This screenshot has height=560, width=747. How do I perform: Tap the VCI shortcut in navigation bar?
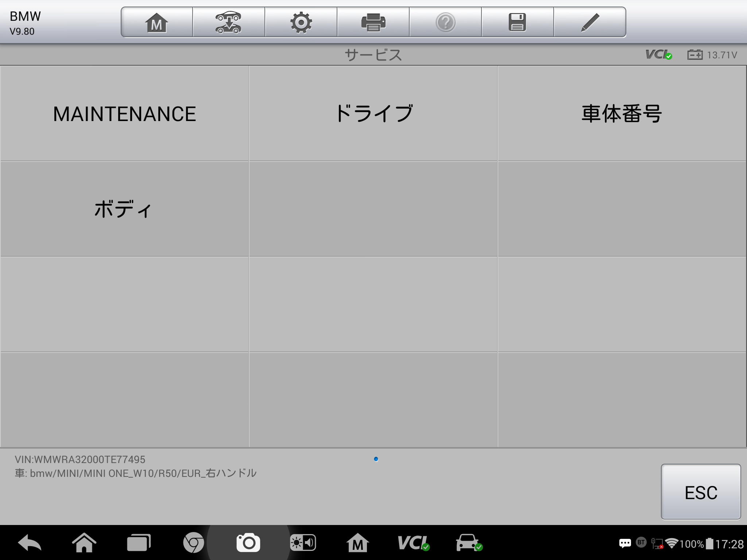[x=413, y=543]
